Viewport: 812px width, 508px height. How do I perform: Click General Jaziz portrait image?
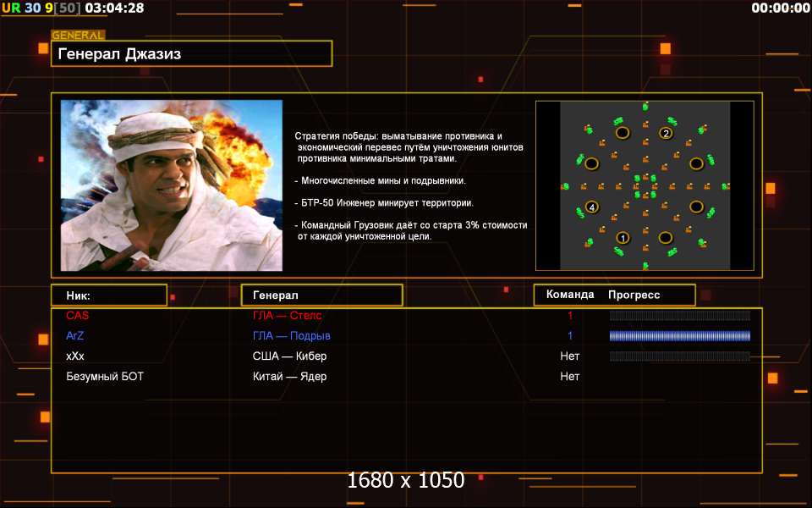click(172, 185)
